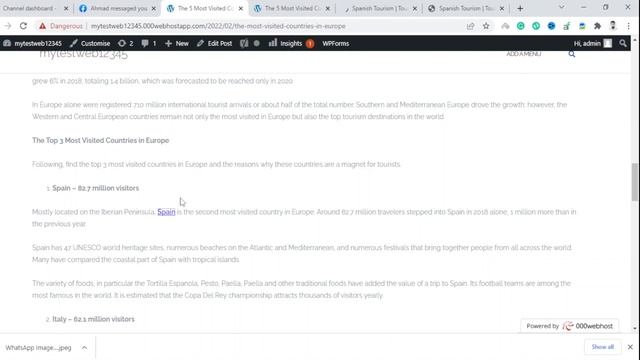Image resolution: width=640 pixels, height=360 pixels.
Task: Close the Channel dashboard tab
Action: [x=66, y=8]
